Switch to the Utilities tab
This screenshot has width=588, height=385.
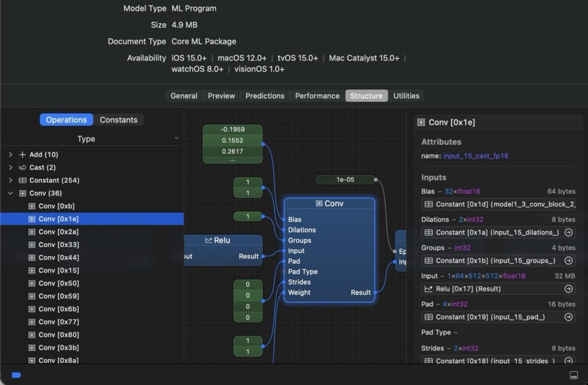pos(406,96)
